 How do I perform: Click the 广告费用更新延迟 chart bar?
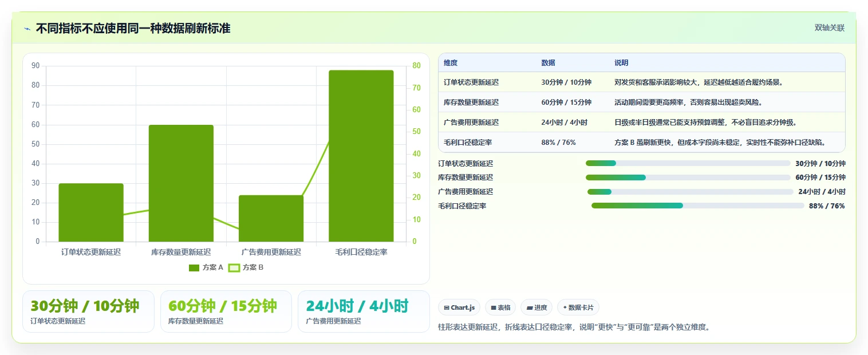coord(271,218)
